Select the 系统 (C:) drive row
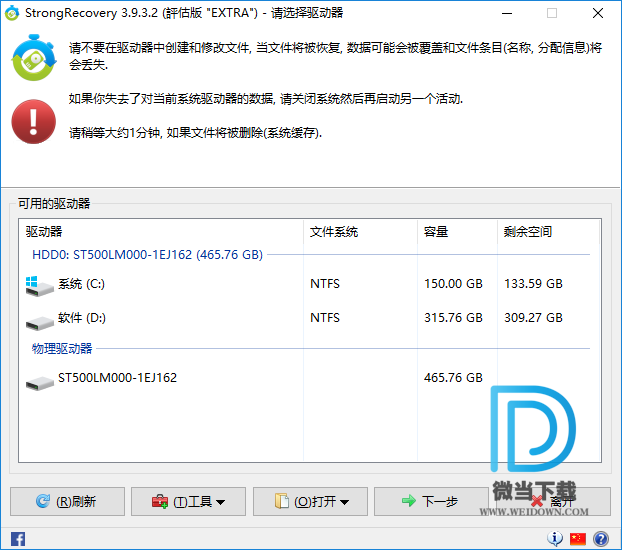Viewport: 622px width, 550px height. (x=309, y=284)
